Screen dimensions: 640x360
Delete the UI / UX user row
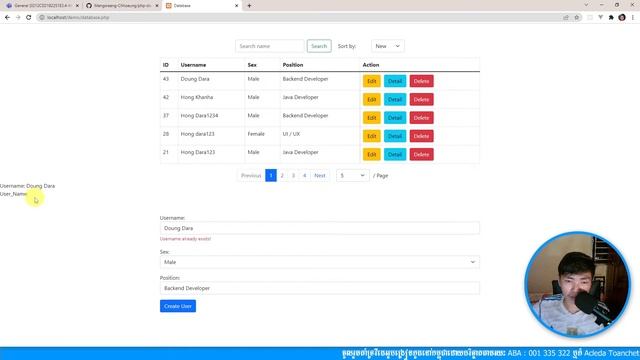(422, 136)
